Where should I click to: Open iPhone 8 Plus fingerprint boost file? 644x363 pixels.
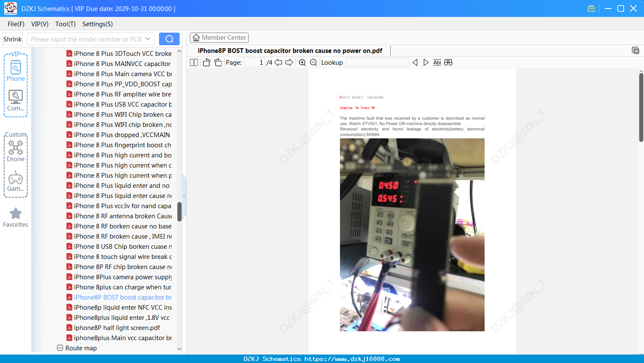pyautogui.click(x=123, y=145)
